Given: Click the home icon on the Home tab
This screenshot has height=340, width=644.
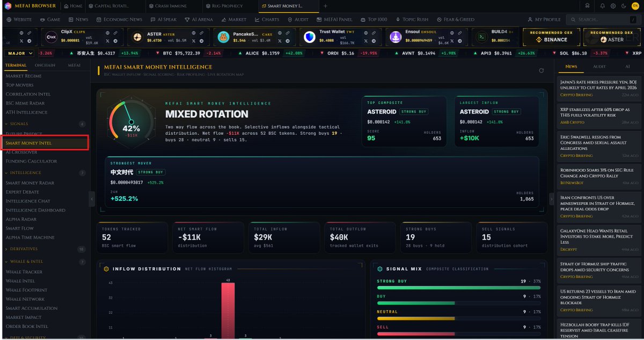Looking at the screenshot, I should coord(65,6).
